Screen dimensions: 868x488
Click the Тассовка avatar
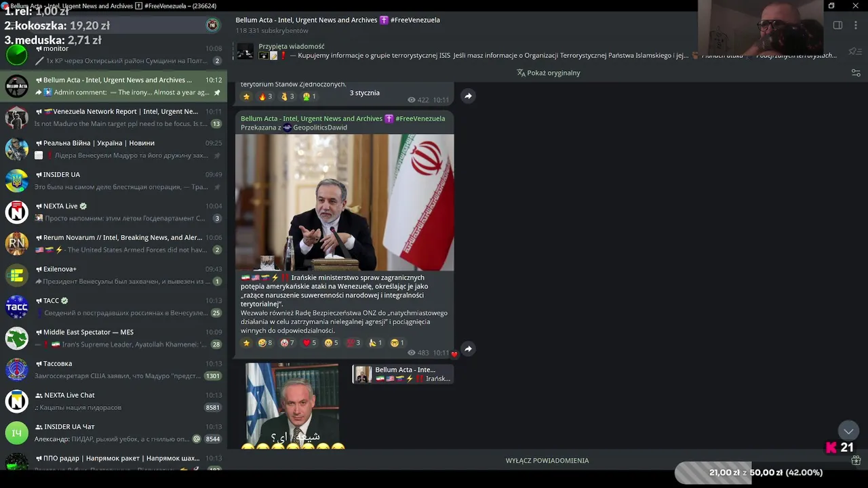[17, 370]
